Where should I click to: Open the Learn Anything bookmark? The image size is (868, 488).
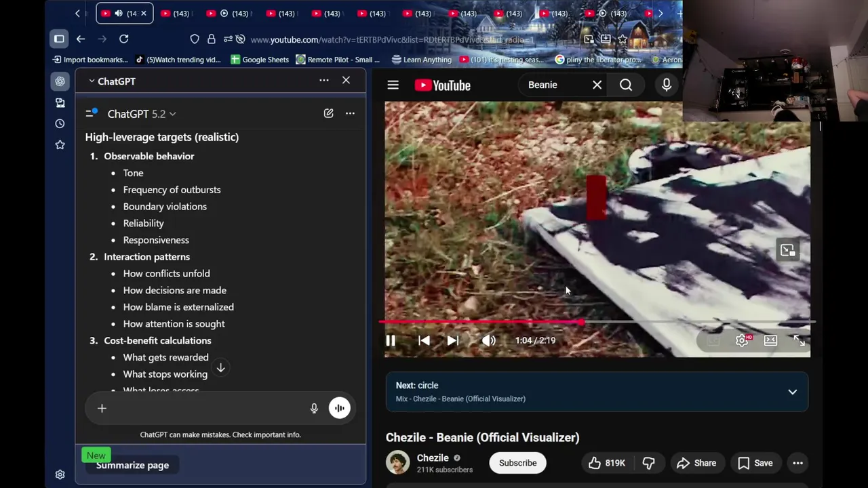pyautogui.click(x=421, y=60)
